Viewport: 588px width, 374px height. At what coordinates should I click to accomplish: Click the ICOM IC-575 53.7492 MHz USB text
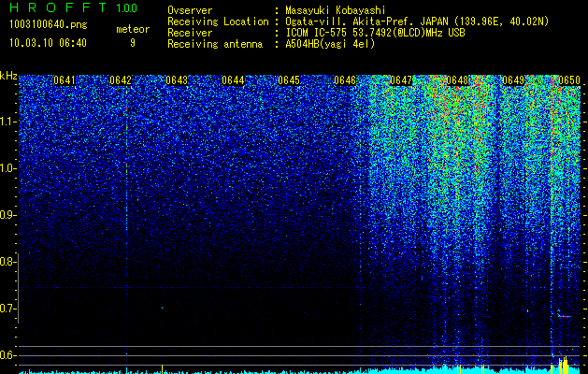tap(375, 33)
